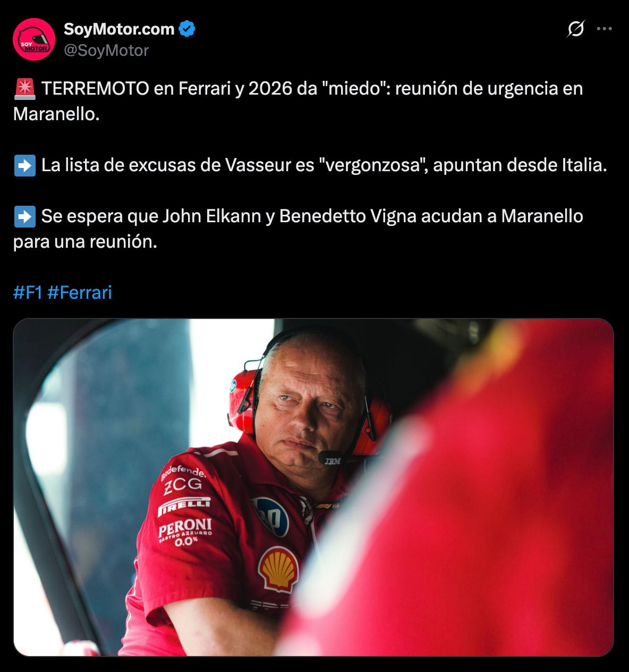Open the attached Vasseur photo
Image resolution: width=629 pixels, height=672 pixels.
coord(313,487)
